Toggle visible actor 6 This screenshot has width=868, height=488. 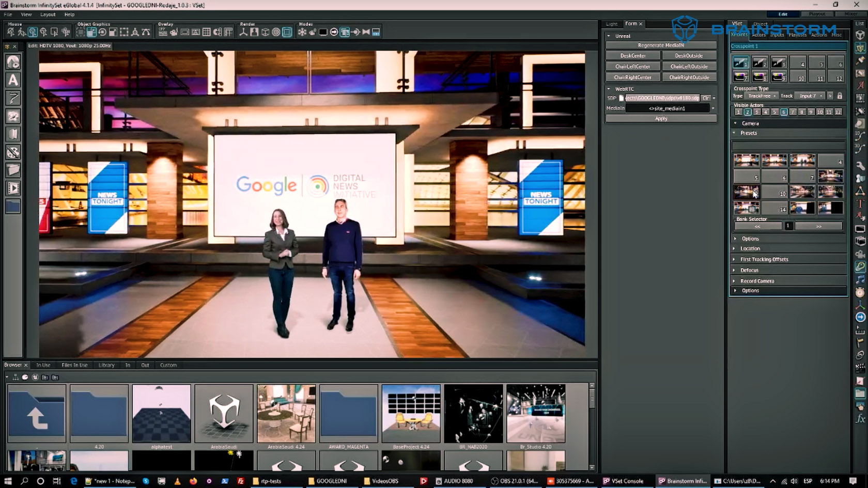pos(784,112)
